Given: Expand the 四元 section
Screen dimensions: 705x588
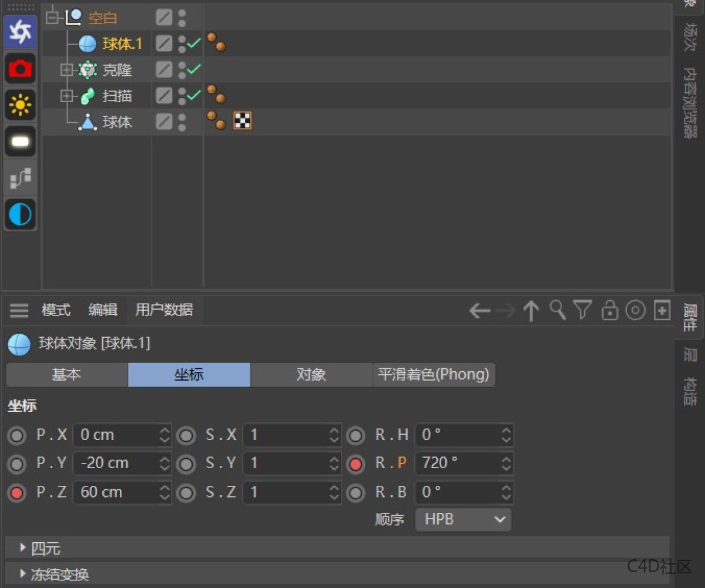Looking at the screenshot, I should (x=23, y=547).
